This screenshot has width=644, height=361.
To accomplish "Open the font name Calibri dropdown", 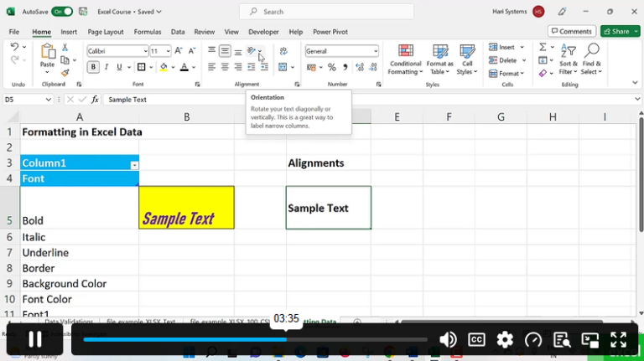I will click(145, 51).
